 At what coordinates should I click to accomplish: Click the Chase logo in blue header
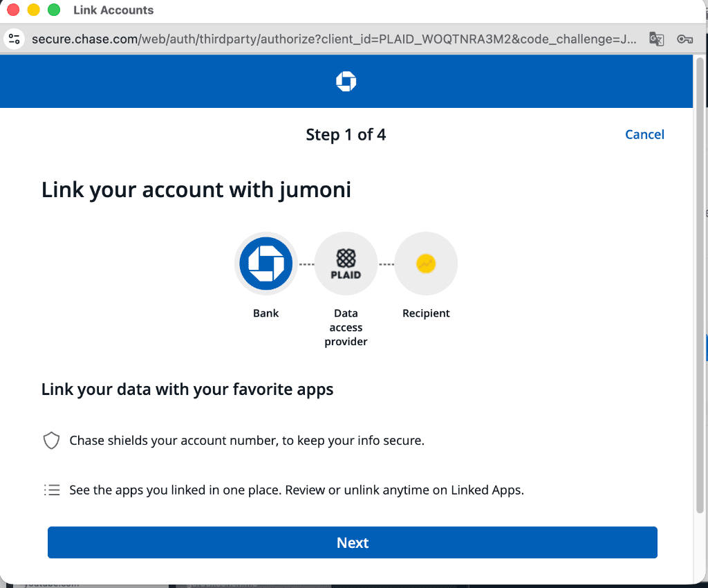(346, 82)
